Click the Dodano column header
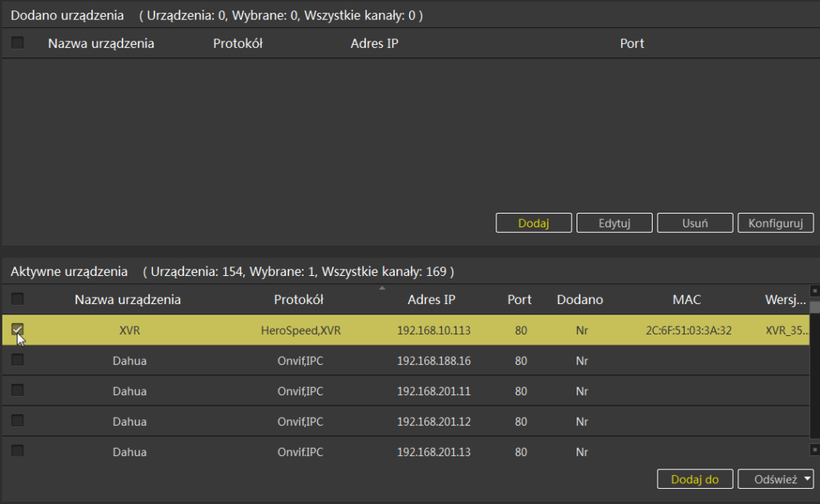Screen dimensions: 820x504 tap(580, 300)
